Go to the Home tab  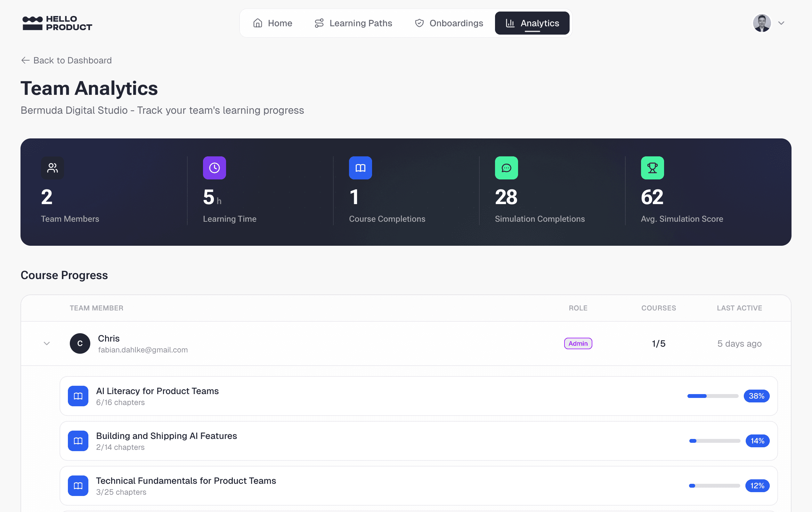coord(272,23)
